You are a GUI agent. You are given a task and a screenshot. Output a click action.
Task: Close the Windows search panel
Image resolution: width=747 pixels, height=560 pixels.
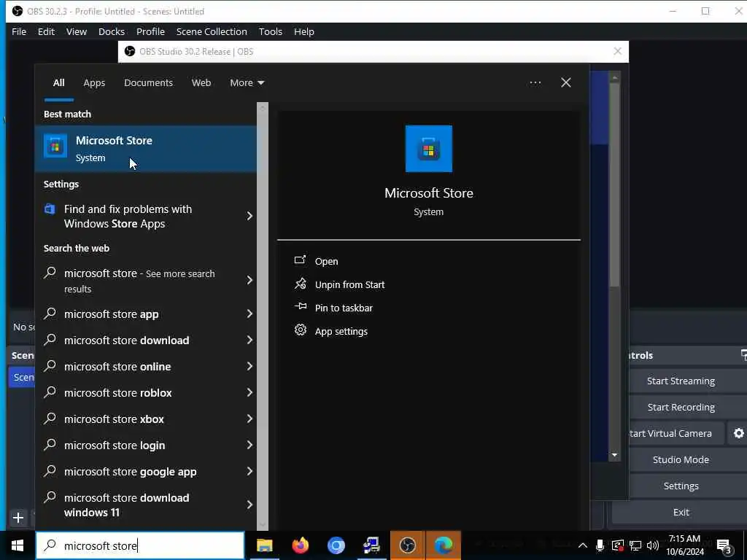point(566,83)
